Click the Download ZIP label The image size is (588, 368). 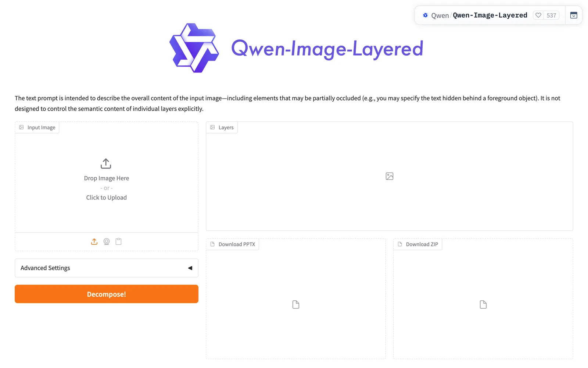(x=418, y=244)
